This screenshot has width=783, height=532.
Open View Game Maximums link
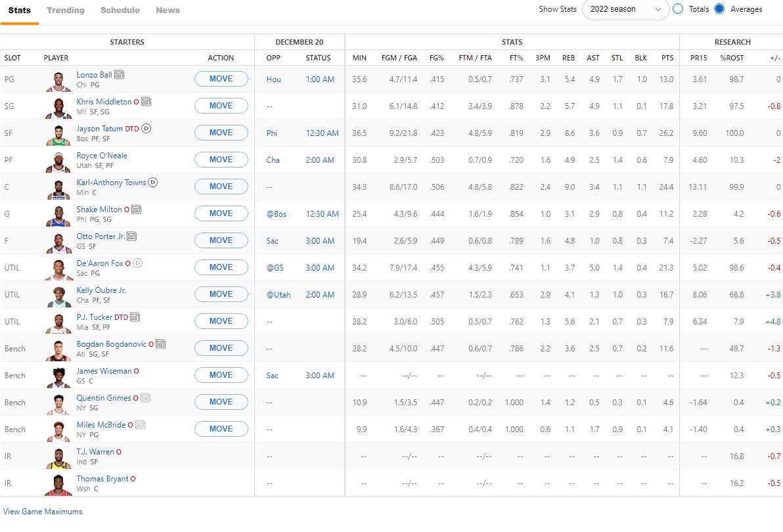(x=43, y=512)
